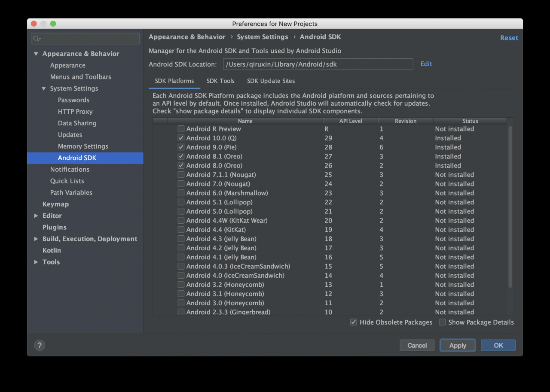Select the Android 4.1 (Jelly Bean) row name
The width and height of the screenshot is (550, 392).
point(221,257)
